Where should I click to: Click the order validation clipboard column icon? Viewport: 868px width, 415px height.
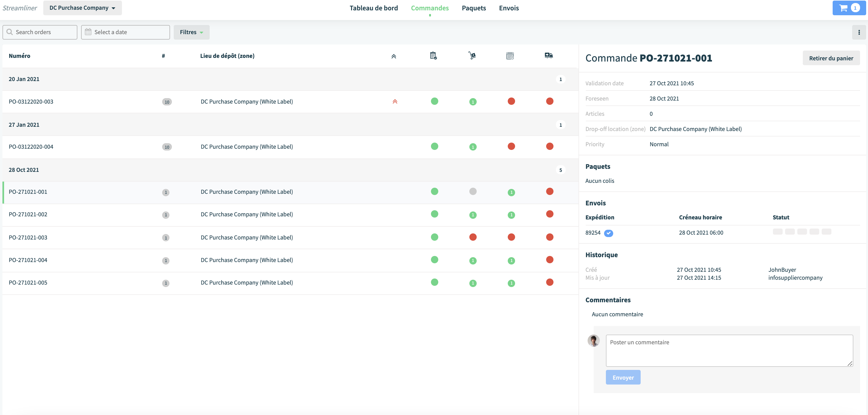(x=433, y=55)
